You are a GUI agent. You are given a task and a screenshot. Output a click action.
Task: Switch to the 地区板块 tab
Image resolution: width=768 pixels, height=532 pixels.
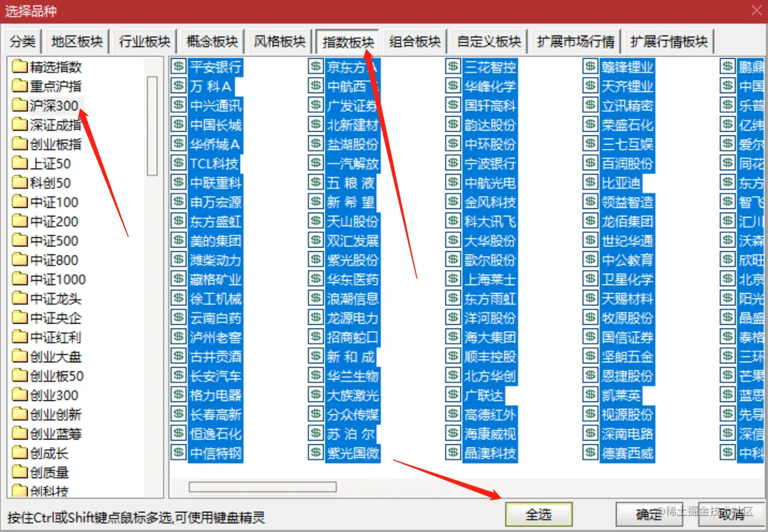(x=77, y=42)
